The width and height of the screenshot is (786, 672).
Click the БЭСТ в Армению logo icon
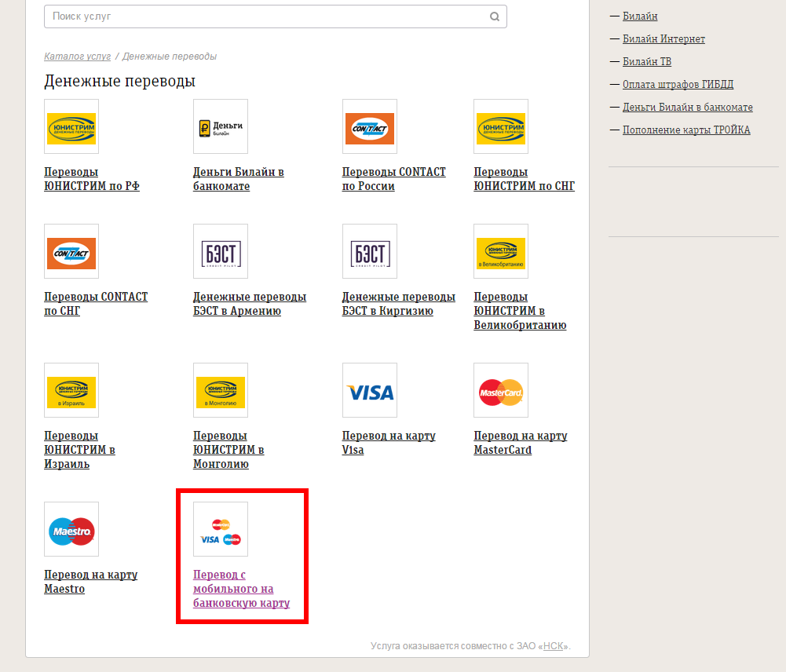coord(221,251)
